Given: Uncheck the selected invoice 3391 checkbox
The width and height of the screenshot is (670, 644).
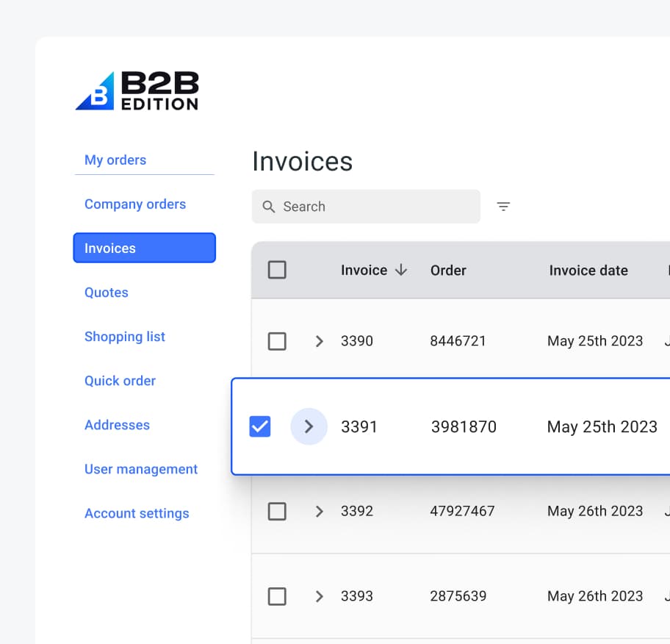Looking at the screenshot, I should (x=260, y=426).
